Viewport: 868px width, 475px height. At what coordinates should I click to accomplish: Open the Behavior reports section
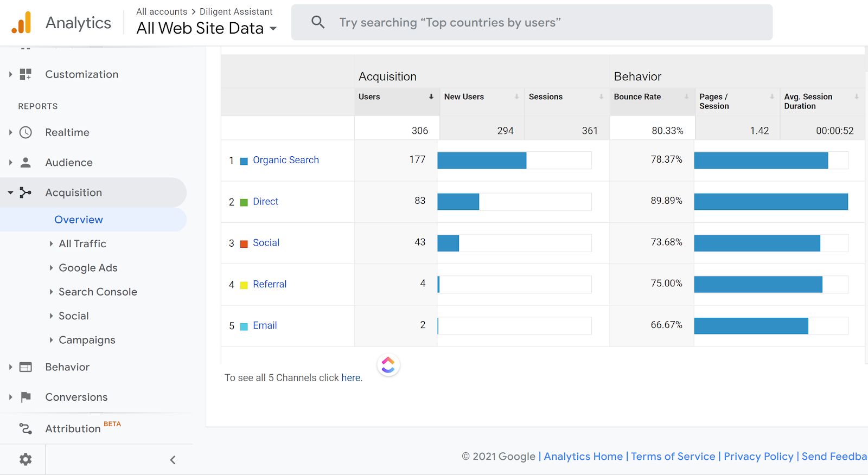pos(67,367)
